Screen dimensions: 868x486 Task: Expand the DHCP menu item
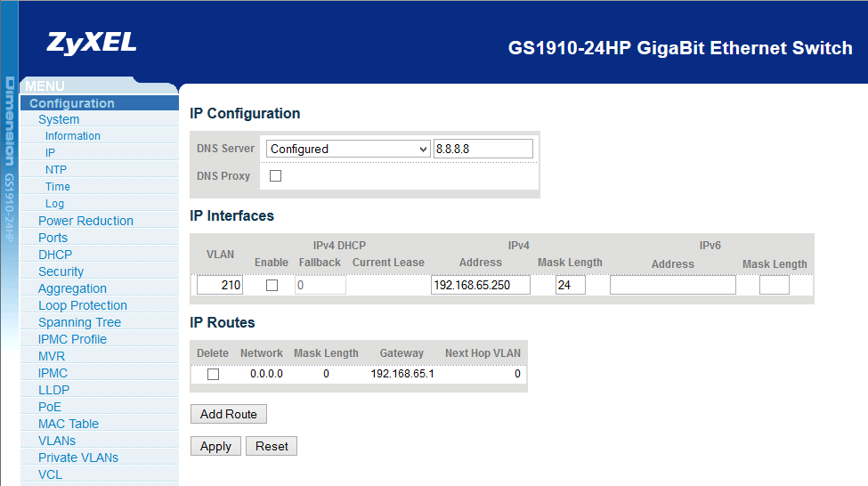coord(55,255)
